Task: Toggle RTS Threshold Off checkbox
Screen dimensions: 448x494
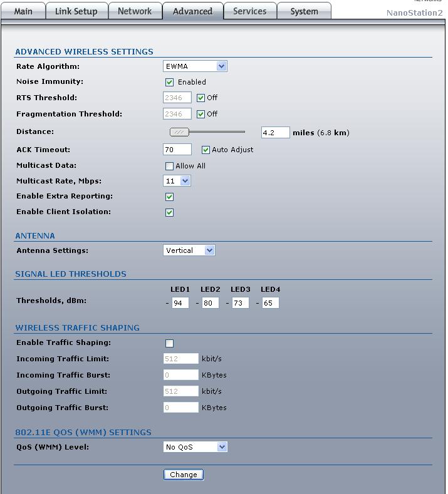Action: tap(201, 98)
